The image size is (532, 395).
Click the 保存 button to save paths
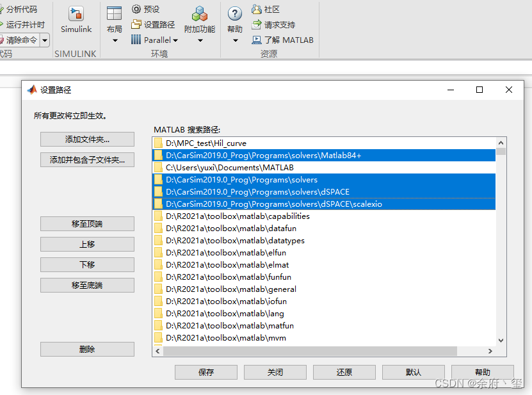coord(206,372)
